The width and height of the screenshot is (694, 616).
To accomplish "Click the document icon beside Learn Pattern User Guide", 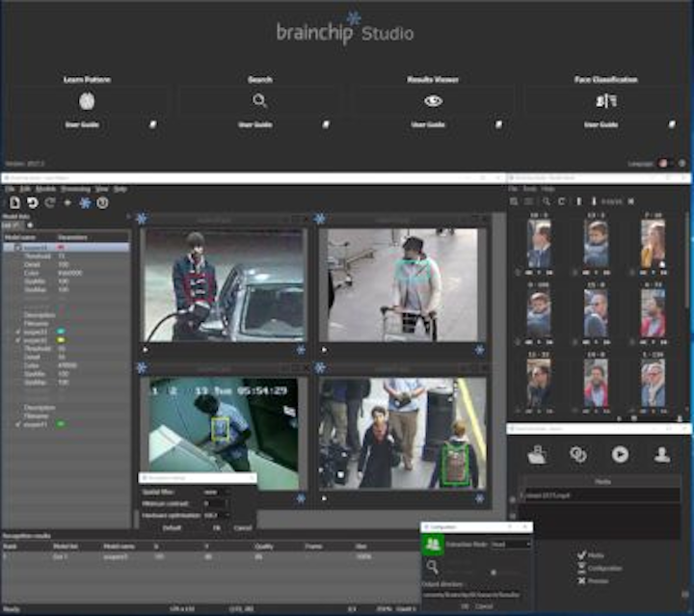I will point(152,124).
